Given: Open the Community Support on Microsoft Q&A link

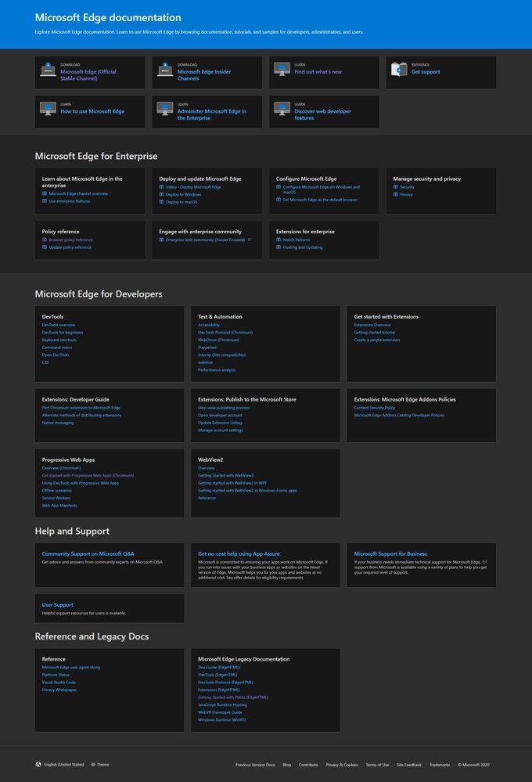Looking at the screenshot, I should pyautogui.click(x=88, y=554).
